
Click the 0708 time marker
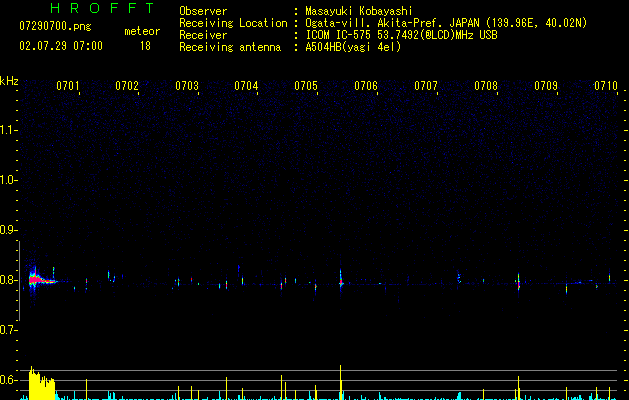486,85
